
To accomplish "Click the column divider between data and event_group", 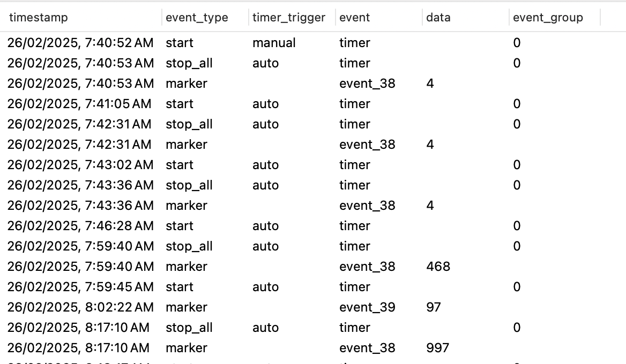I will 509,18.
